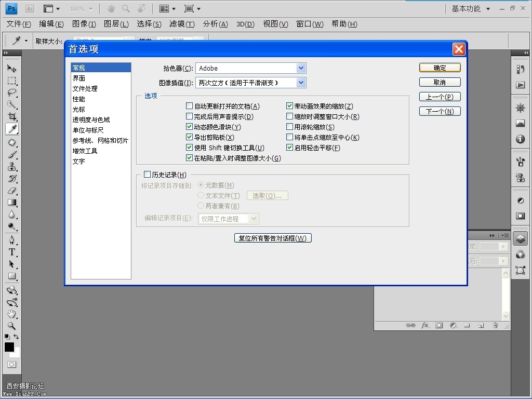
Task: Switch to the 性能 preferences category
Action: pos(79,99)
